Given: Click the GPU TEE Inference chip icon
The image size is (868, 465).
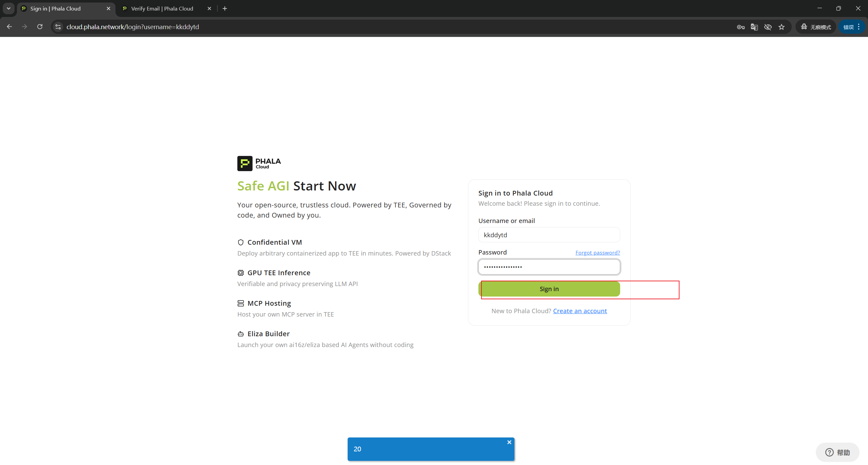Looking at the screenshot, I should pos(241,273).
